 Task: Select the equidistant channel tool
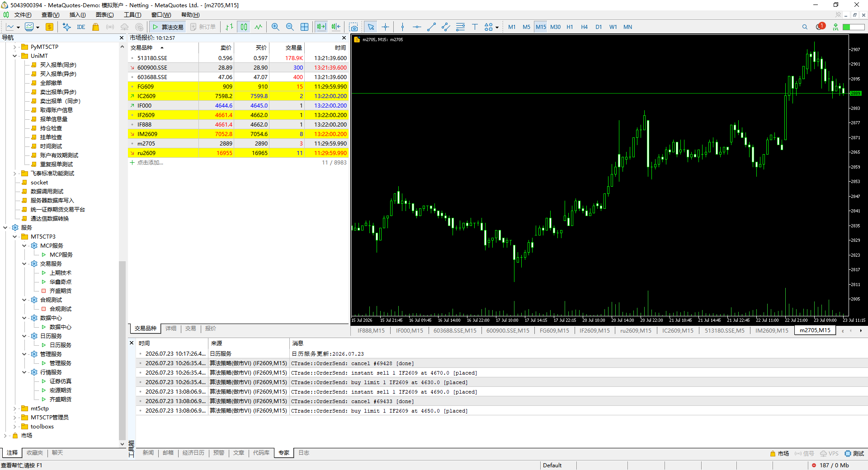446,27
